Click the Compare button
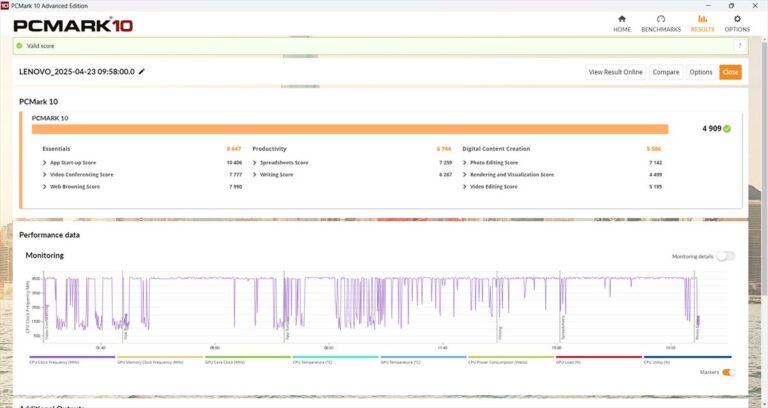Image resolution: width=768 pixels, height=408 pixels. coord(666,72)
